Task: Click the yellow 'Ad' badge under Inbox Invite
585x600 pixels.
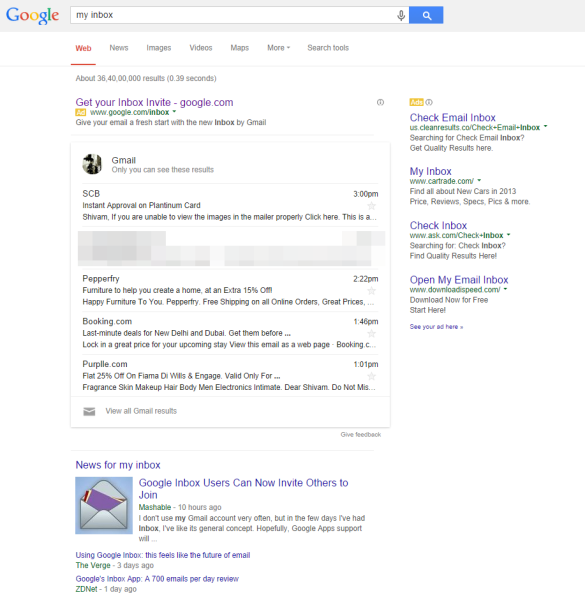Action: coord(81,112)
